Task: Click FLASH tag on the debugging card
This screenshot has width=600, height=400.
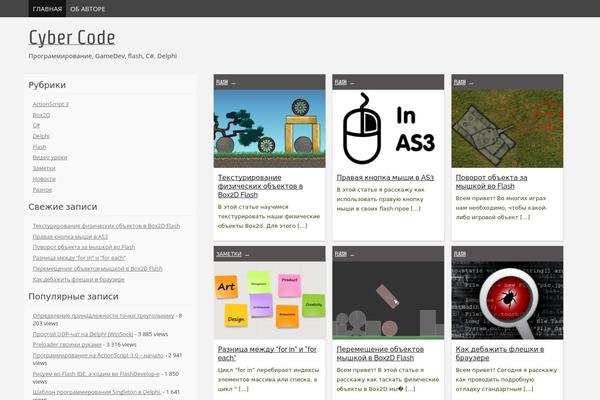Action: point(460,254)
